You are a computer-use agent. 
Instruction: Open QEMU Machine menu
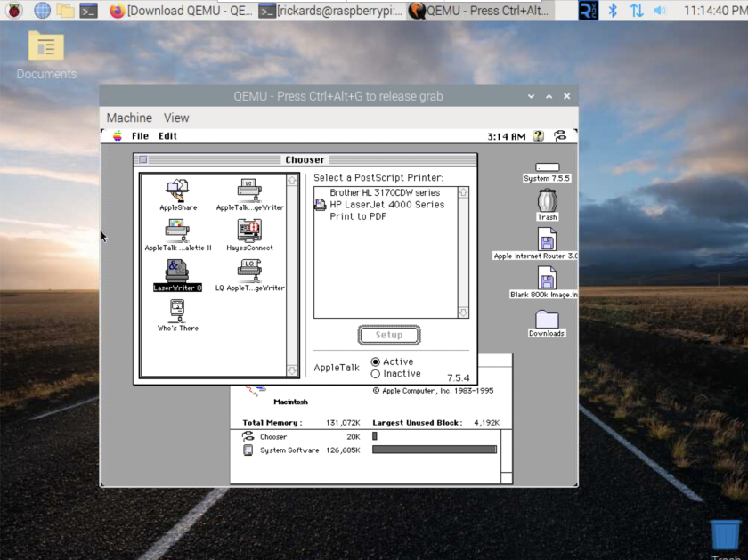point(129,118)
